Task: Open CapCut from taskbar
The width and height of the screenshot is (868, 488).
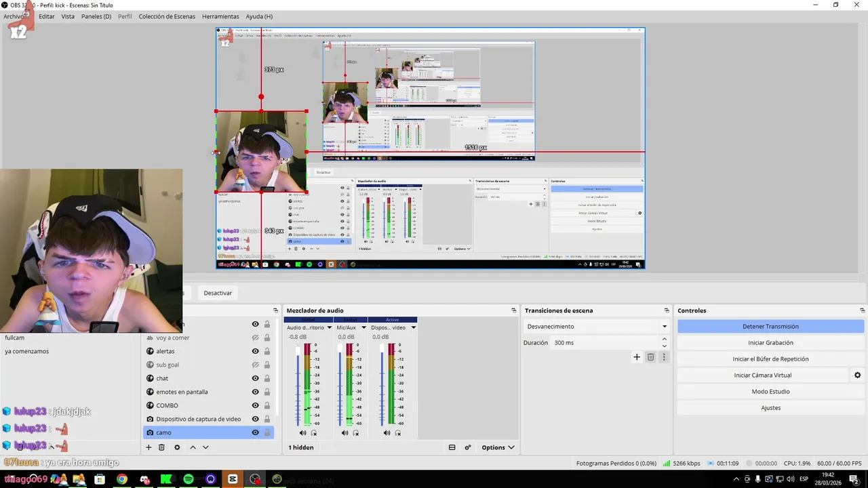Action: pyautogui.click(x=233, y=479)
